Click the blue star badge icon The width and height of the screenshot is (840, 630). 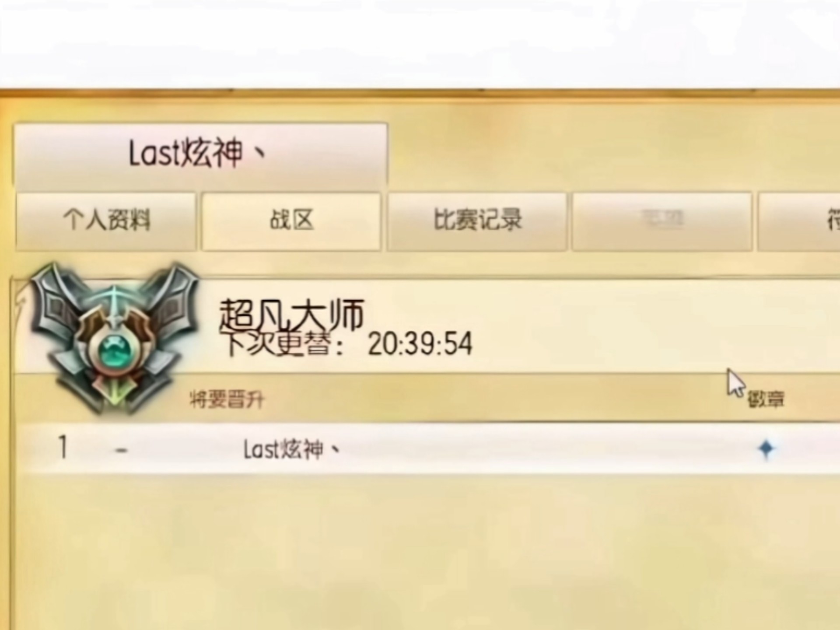point(766,449)
